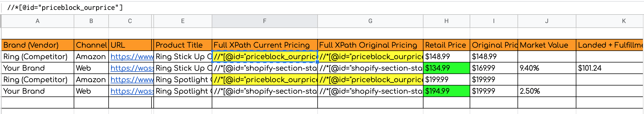Open the Web URL link for Ring Spotlight
Screen dimensions: 644x114
(x=132, y=91)
